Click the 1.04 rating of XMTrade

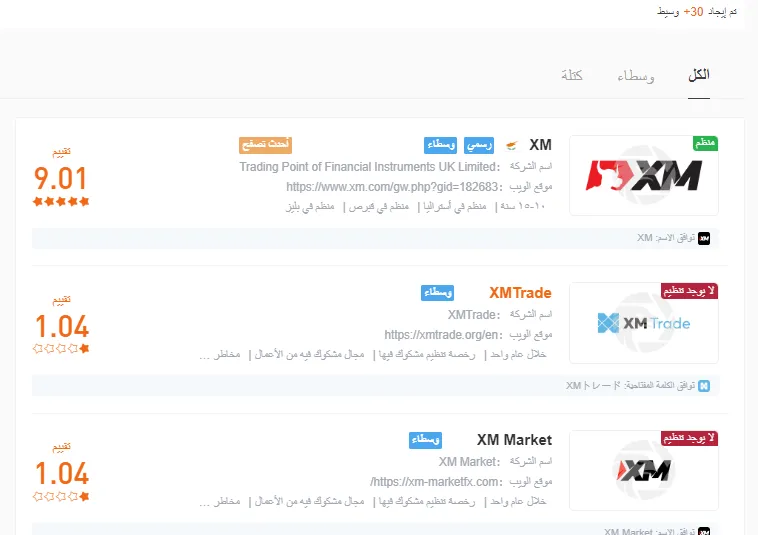(x=61, y=326)
